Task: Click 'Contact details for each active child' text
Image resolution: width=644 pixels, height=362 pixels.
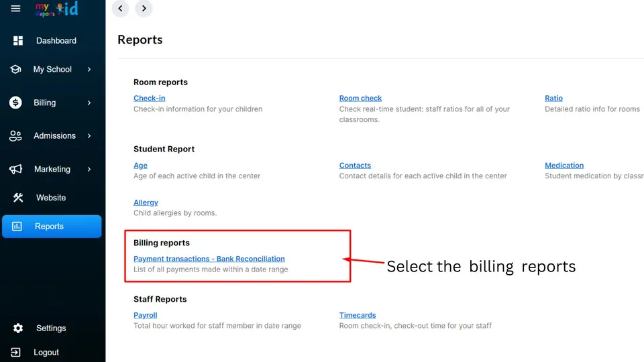Action: 423,176
